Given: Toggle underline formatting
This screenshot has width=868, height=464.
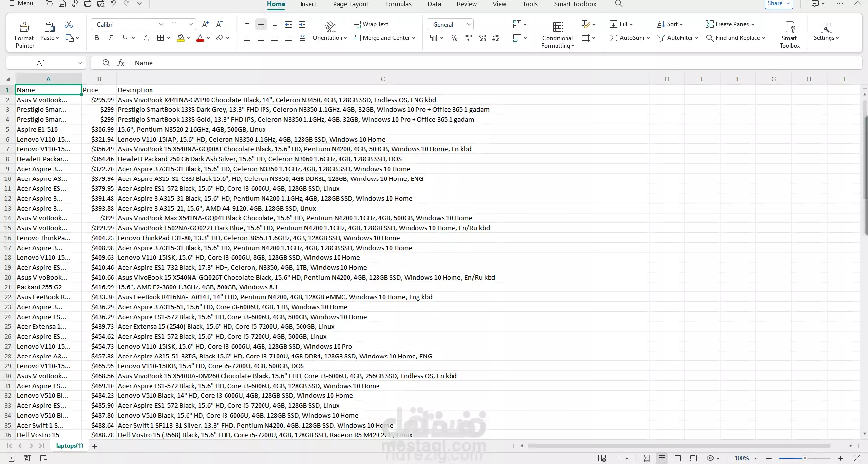Looking at the screenshot, I should click(x=125, y=38).
